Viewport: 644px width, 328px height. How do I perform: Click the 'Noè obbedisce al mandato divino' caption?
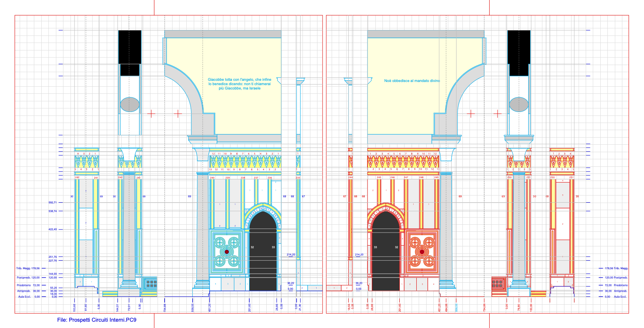[x=412, y=81]
